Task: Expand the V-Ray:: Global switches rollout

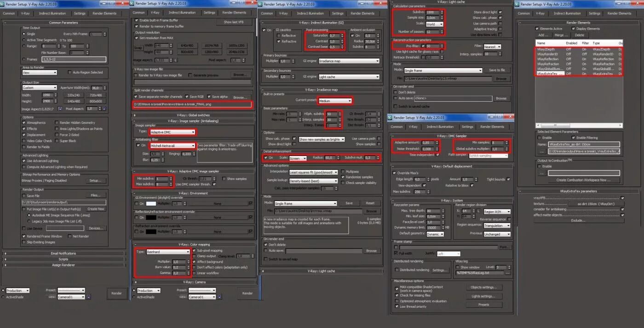Action: pyautogui.click(x=193, y=115)
